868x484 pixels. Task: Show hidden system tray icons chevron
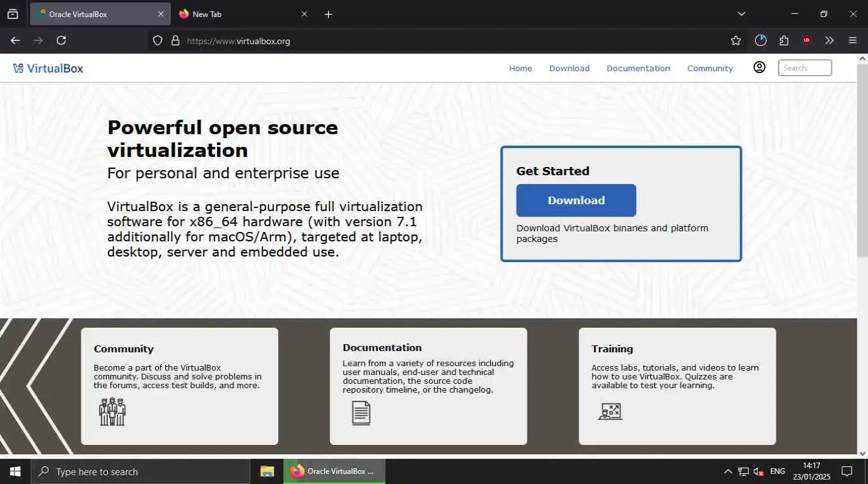(x=727, y=471)
